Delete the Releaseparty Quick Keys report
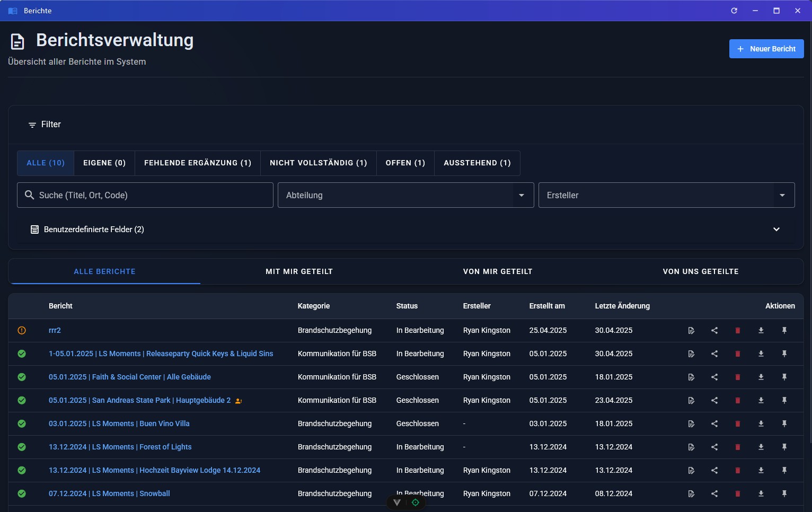Screen dimensions: 812x512 (738, 354)
